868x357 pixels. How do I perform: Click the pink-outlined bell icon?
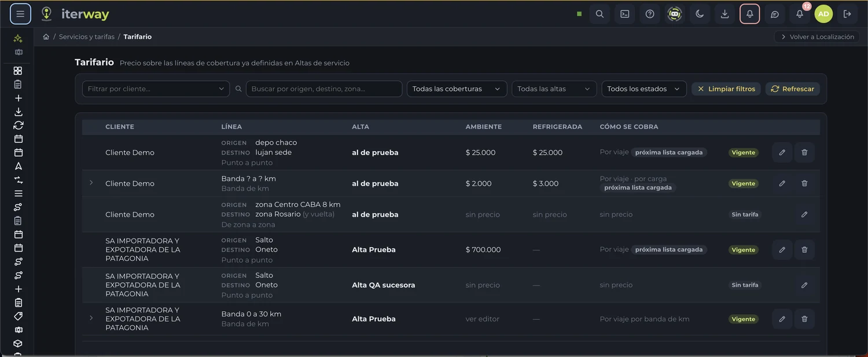point(749,14)
